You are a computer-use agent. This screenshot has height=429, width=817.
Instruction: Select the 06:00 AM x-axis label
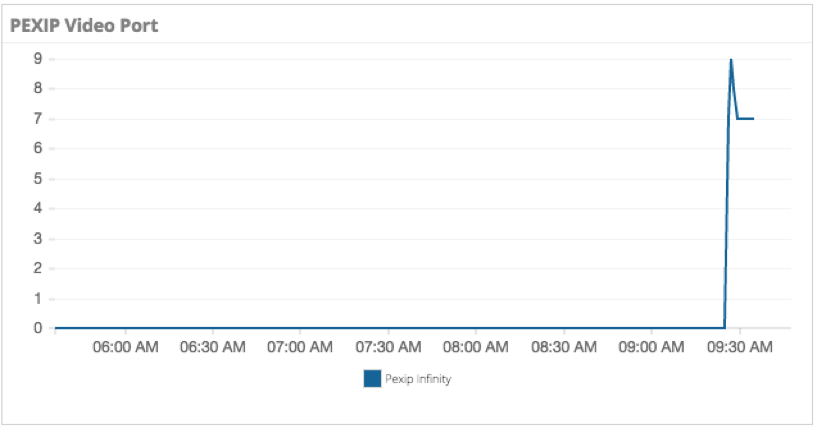pyautogui.click(x=126, y=347)
